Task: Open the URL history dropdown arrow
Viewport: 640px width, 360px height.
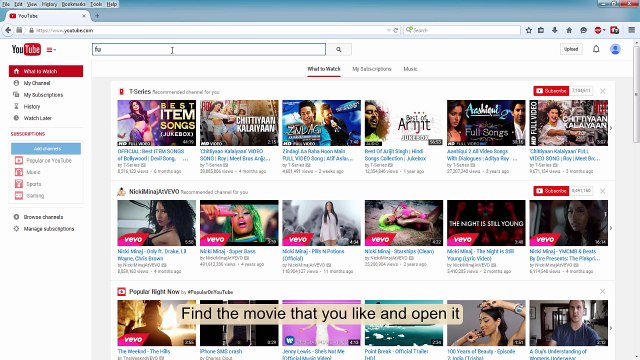Action: coord(389,30)
